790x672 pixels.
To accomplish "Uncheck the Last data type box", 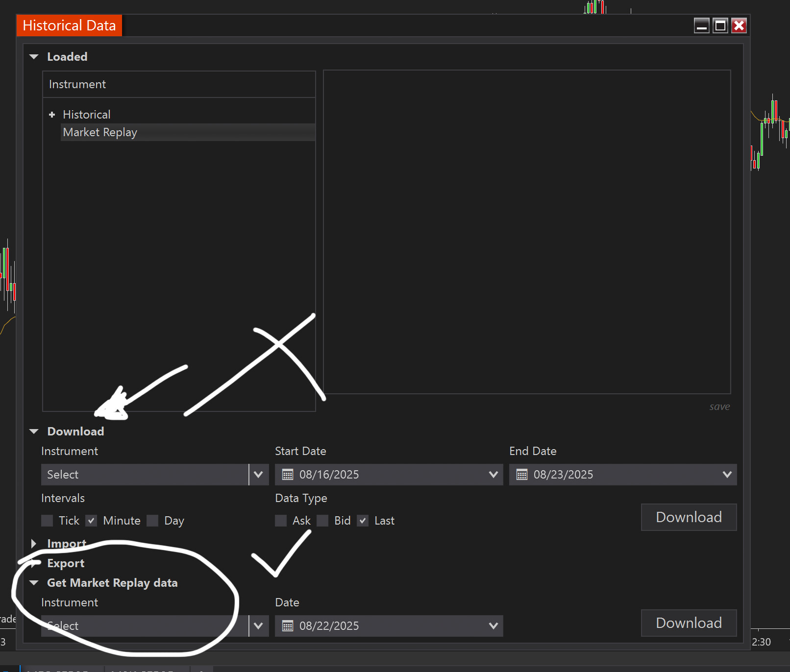I will click(363, 521).
